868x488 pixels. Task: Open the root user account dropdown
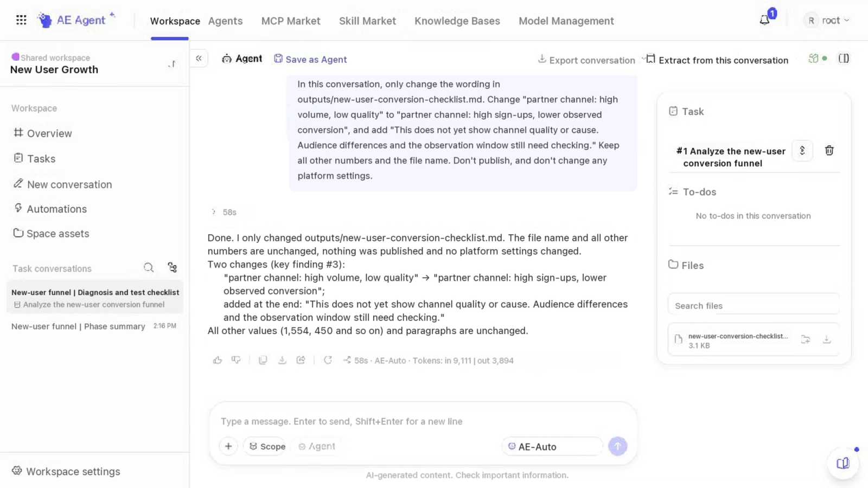pos(827,21)
